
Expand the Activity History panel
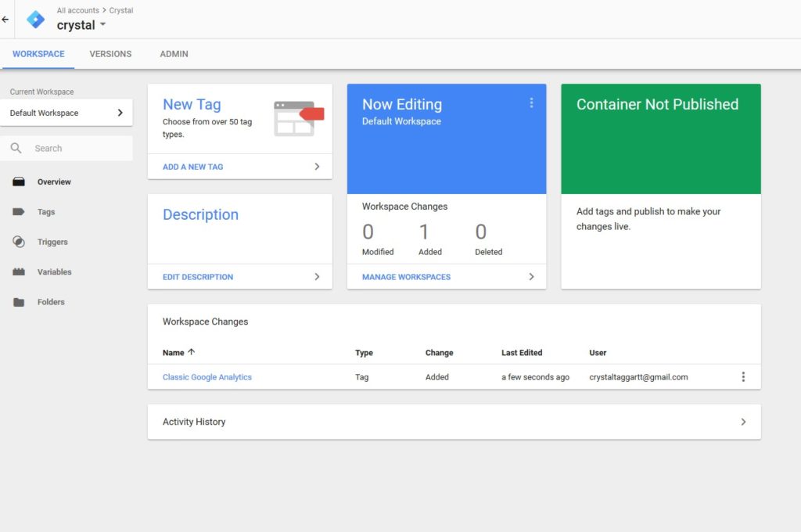pos(454,422)
